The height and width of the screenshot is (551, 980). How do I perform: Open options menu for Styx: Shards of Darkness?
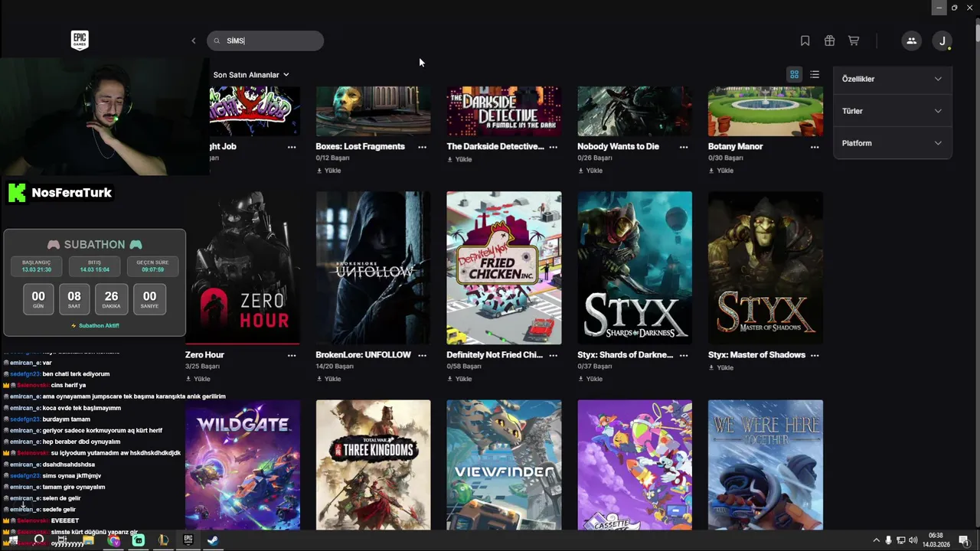coord(684,355)
